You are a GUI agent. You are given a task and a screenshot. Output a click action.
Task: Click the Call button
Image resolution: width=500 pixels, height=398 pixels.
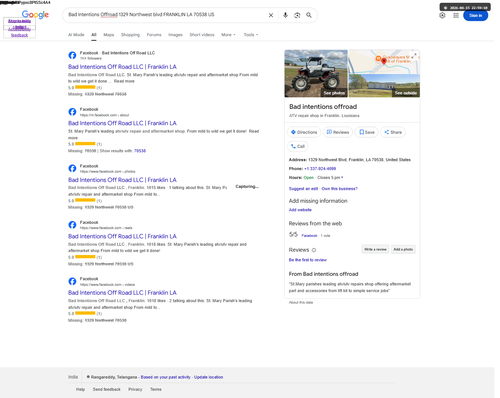(298, 146)
